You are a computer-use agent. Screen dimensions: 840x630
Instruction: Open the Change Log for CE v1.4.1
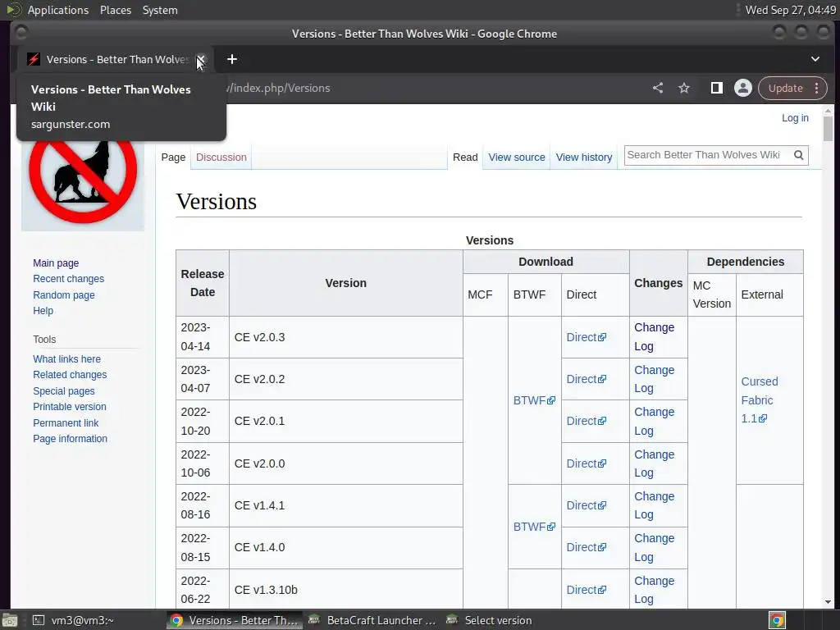tap(654, 505)
